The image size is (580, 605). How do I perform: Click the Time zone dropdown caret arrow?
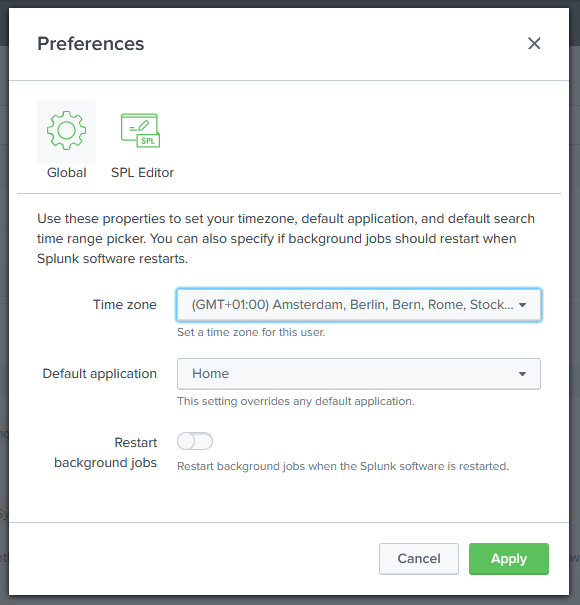(x=523, y=305)
